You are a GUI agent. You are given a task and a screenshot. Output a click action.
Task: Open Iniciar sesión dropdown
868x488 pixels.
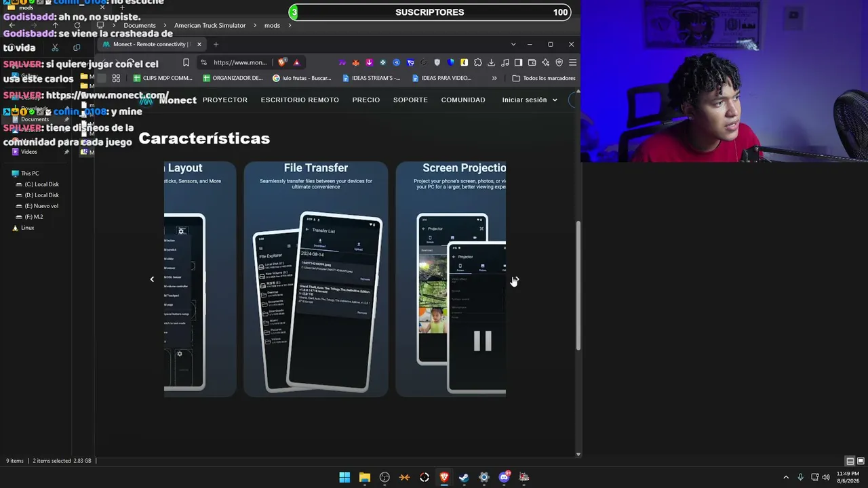[530, 100]
